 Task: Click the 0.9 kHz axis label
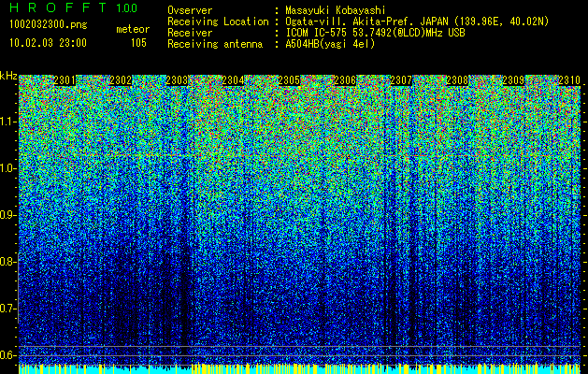pyautogui.click(x=8, y=215)
